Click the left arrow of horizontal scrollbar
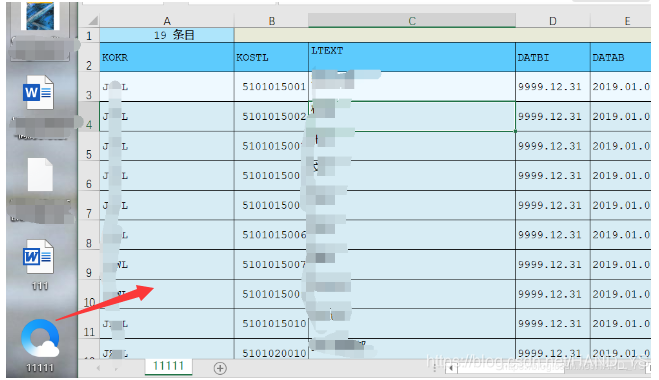 [x=451, y=368]
